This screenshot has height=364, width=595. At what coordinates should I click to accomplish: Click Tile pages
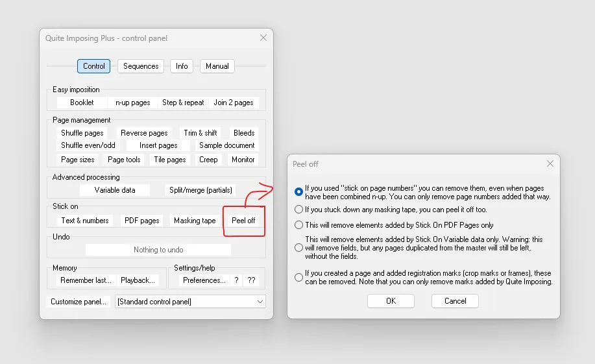point(170,160)
